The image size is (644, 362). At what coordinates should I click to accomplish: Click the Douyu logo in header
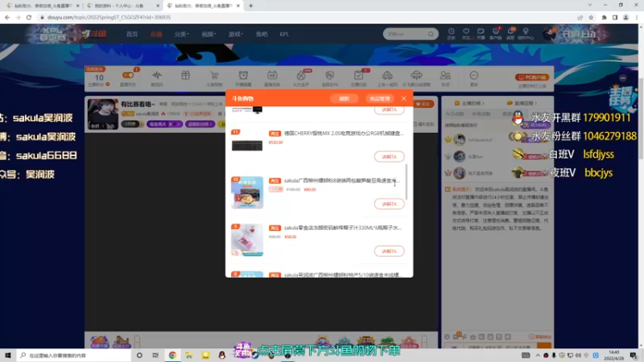(94, 34)
